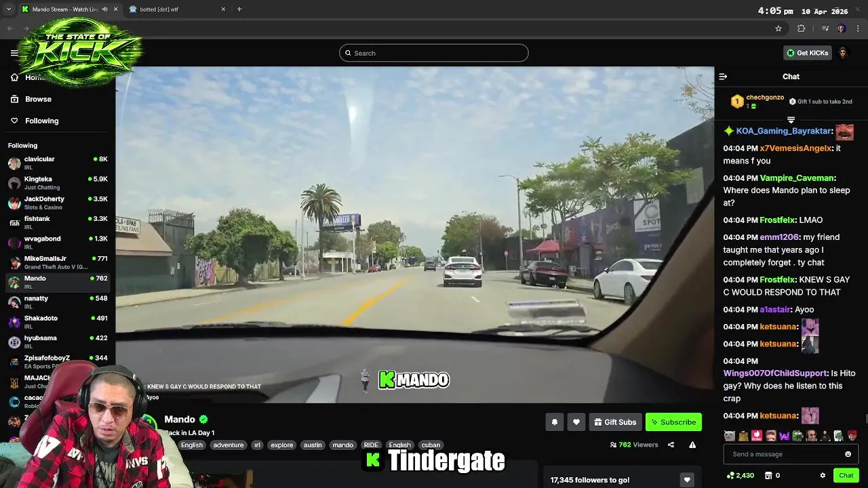Click KOA_Gaming_Bayraktar username in chat
This screenshot has width=868, height=488.
pos(783,131)
